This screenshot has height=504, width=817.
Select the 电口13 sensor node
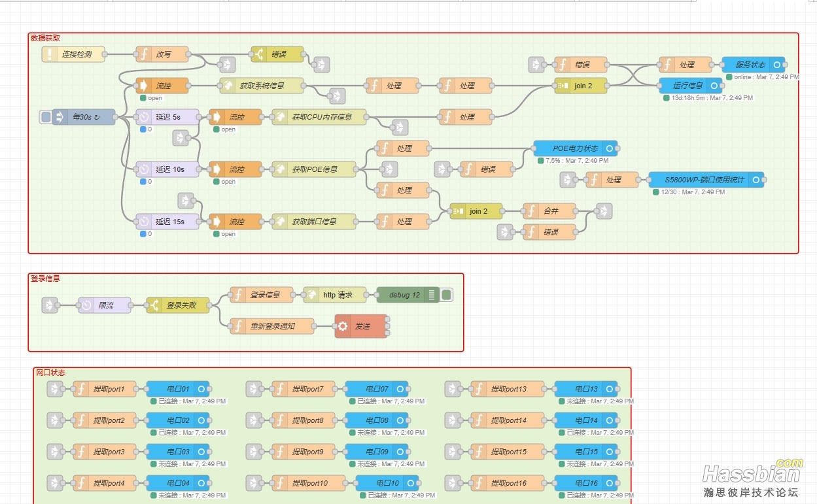[586, 389]
